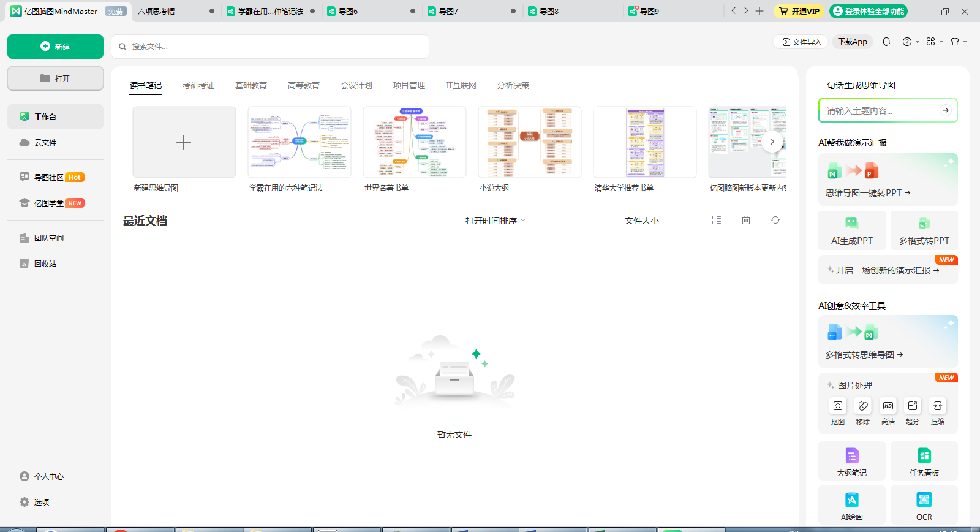Open the help question mark menu
This screenshot has width=980, height=532.
tap(910, 42)
